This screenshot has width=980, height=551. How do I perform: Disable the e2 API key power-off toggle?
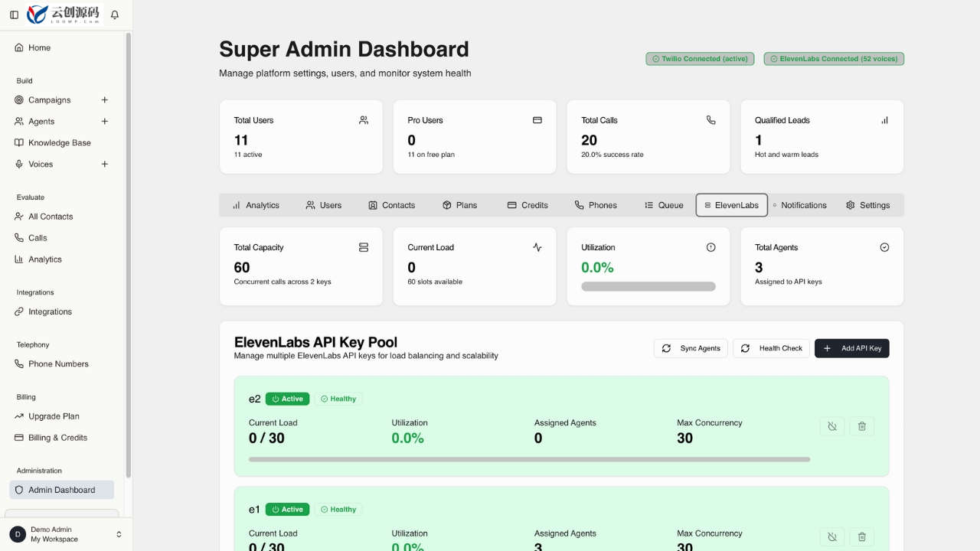pos(832,426)
